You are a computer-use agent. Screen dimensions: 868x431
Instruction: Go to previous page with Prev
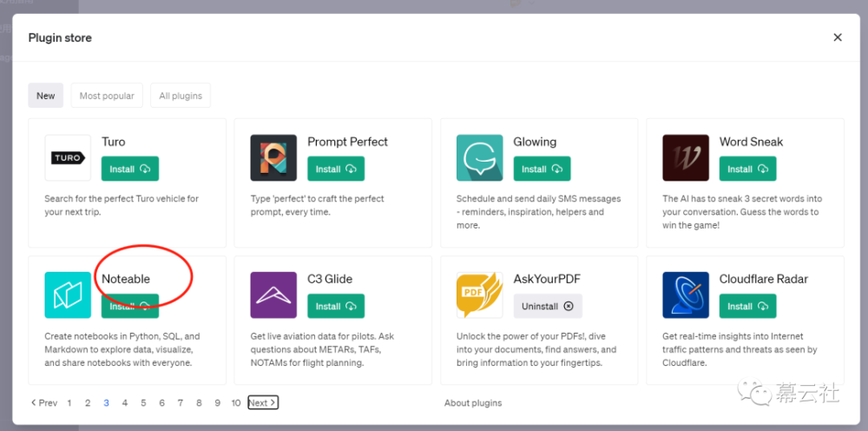click(44, 402)
